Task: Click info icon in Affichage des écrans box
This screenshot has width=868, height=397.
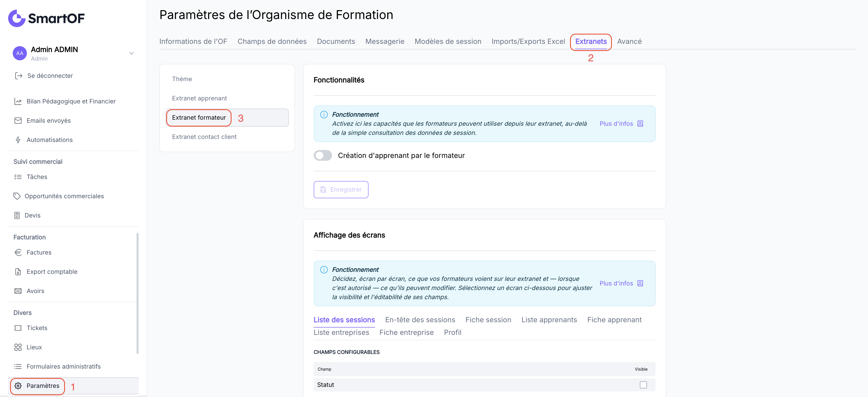Action: (x=324, y=270)
